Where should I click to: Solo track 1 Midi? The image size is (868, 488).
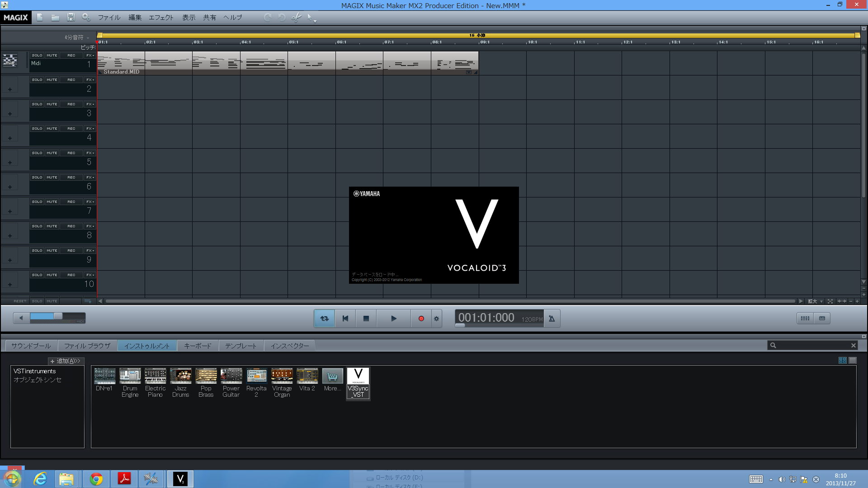(x=37, y=55)
